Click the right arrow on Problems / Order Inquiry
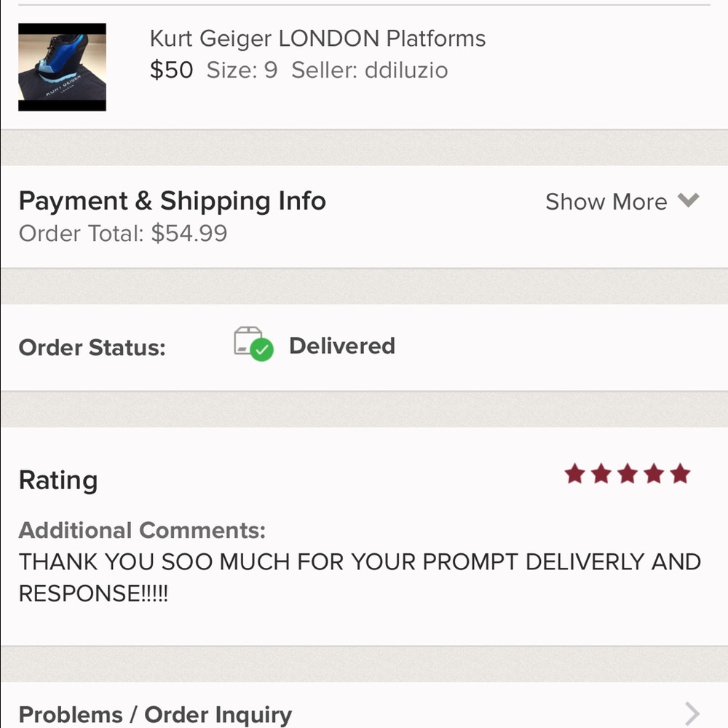 pyautogui.click(x=692, y=714)
